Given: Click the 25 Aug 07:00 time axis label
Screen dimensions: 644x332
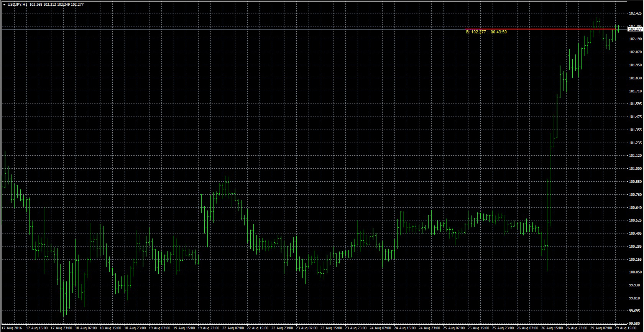Looking at the screenshot, I should pyautogui.click(x=454, y=329).
